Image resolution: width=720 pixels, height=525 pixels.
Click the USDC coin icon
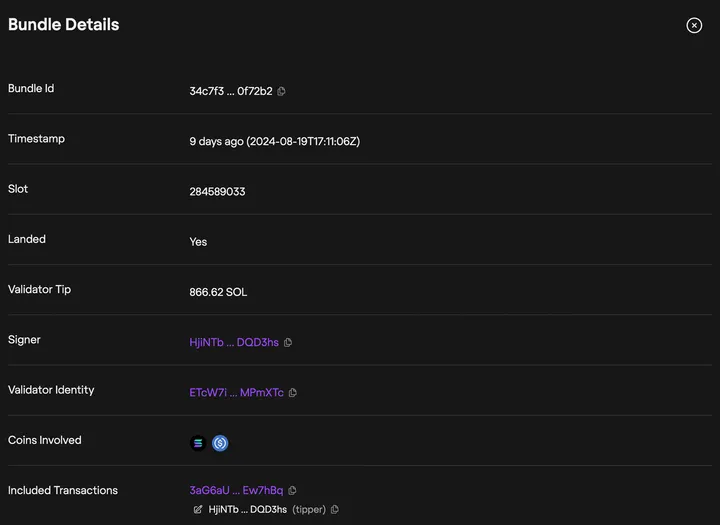(220, 443)
